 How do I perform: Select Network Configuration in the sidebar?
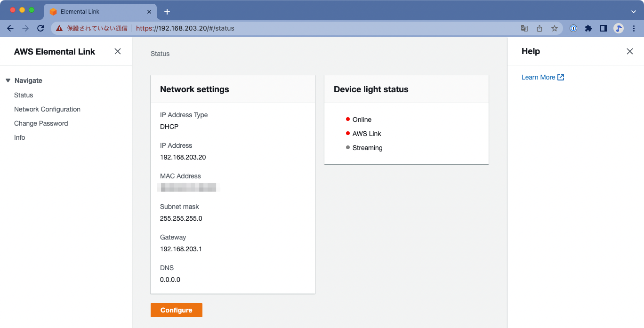coord(47,109)
